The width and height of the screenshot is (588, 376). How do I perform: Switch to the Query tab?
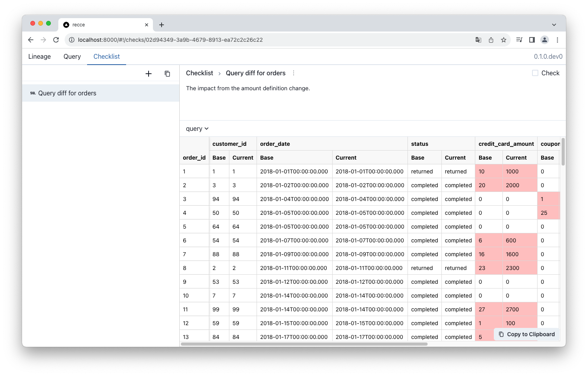pyautogui.click(x=72, y=56)
